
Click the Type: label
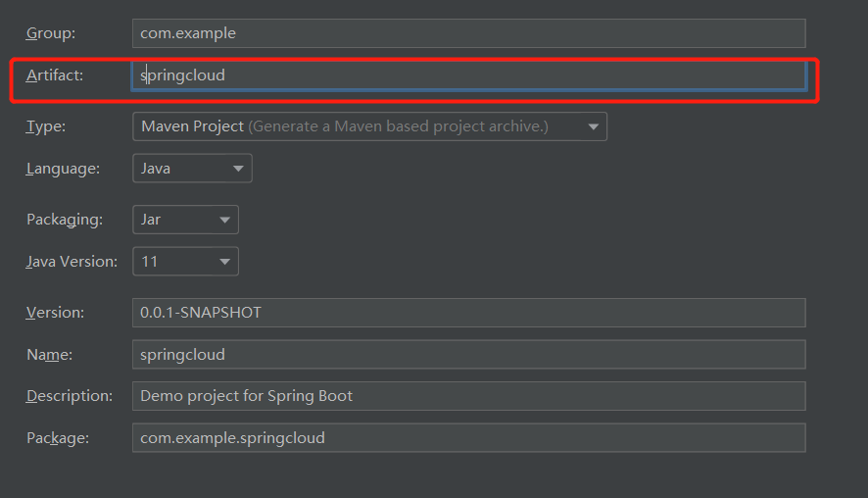coord(46,126)
